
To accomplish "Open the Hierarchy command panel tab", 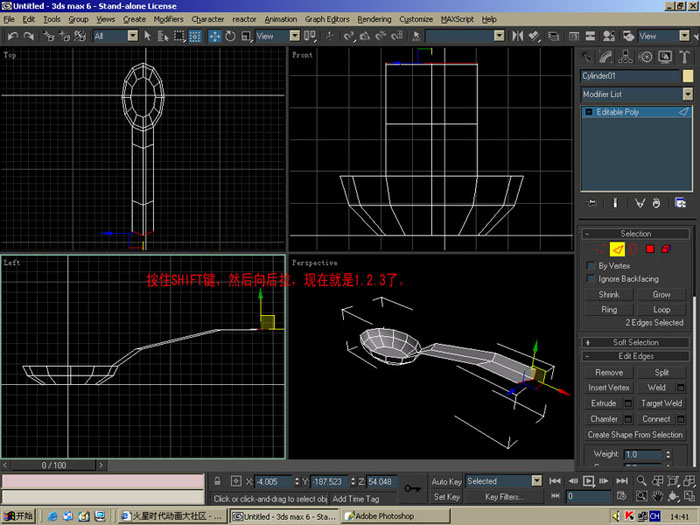I will pos(625,57).
